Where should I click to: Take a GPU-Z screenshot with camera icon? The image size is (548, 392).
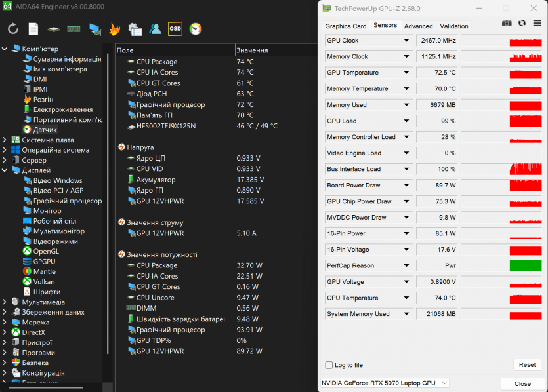(507, 23)
